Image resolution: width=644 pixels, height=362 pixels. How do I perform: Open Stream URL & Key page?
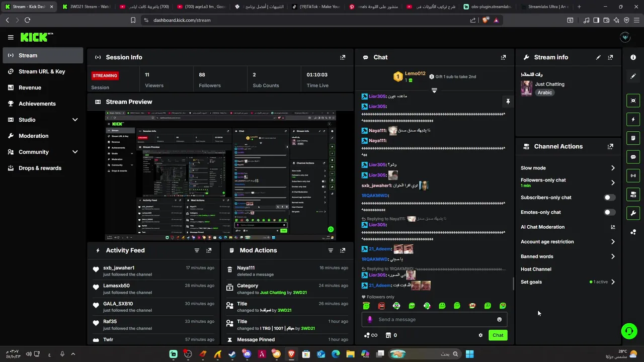click(43, 71)
